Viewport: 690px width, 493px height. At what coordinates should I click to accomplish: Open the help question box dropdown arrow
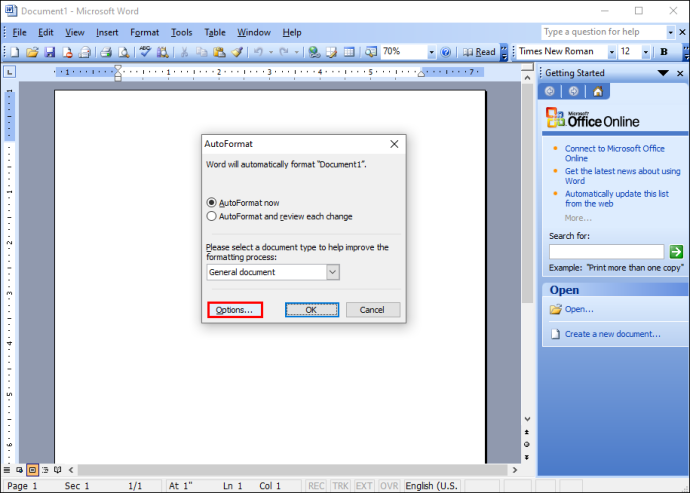pos(671,32)
